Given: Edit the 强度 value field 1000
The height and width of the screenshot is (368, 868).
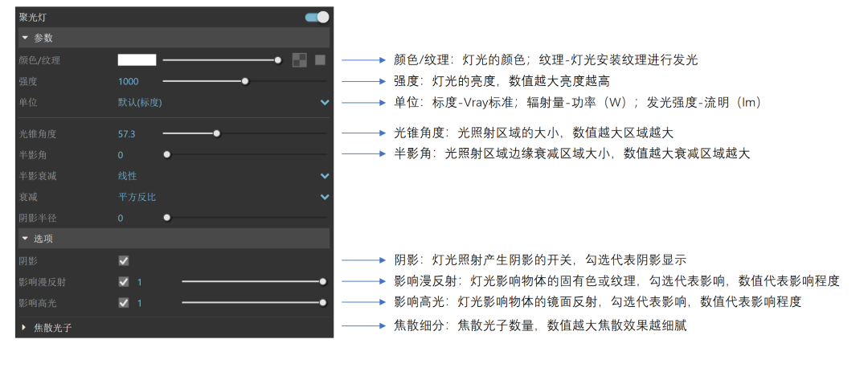Looking at the screenshot, I should 129,81.
